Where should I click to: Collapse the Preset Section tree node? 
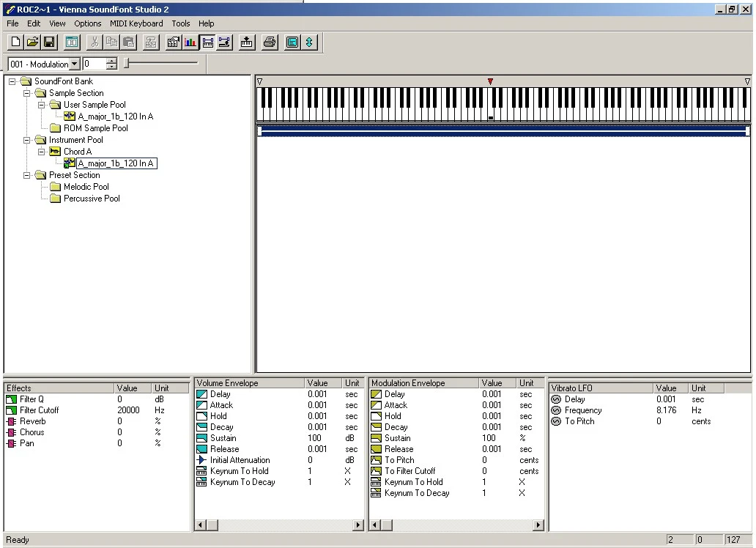click(27, 175)
